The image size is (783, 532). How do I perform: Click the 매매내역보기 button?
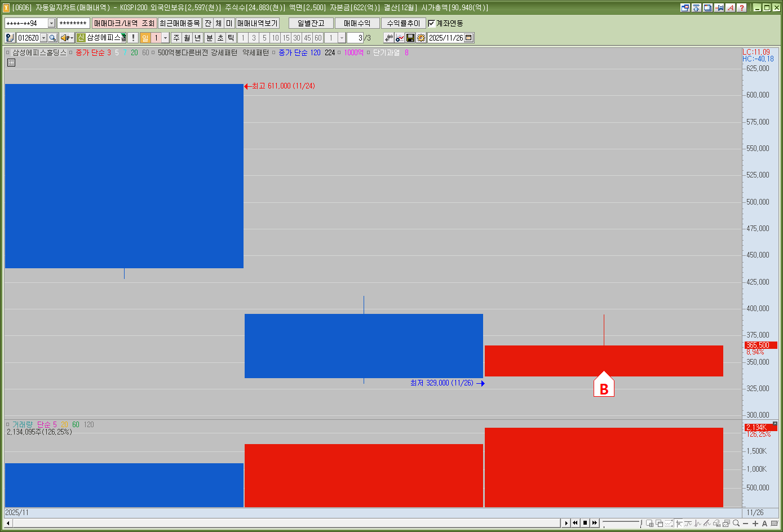point(258,23)
